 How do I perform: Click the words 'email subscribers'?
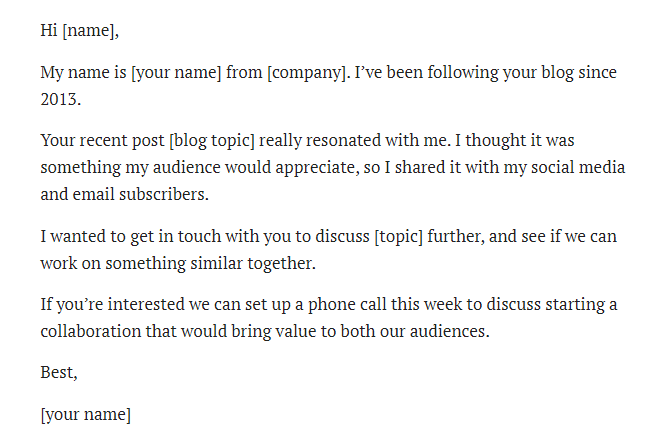140,194
